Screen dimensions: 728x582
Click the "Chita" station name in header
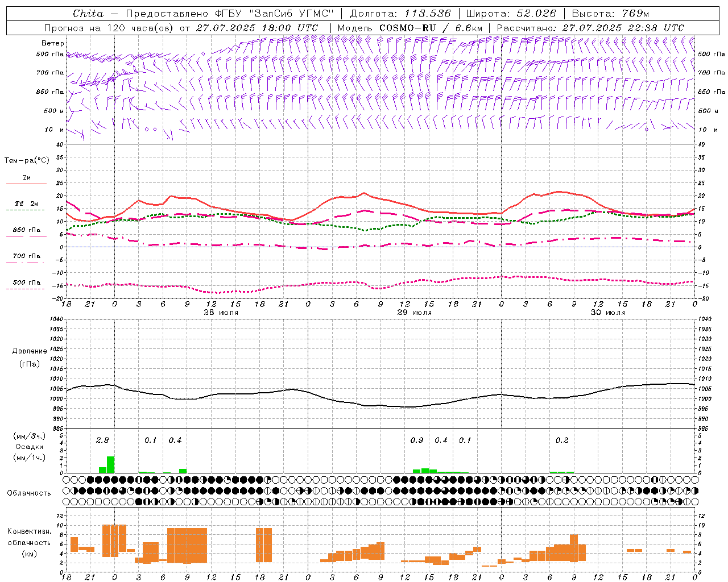click(x=88, y=13)
